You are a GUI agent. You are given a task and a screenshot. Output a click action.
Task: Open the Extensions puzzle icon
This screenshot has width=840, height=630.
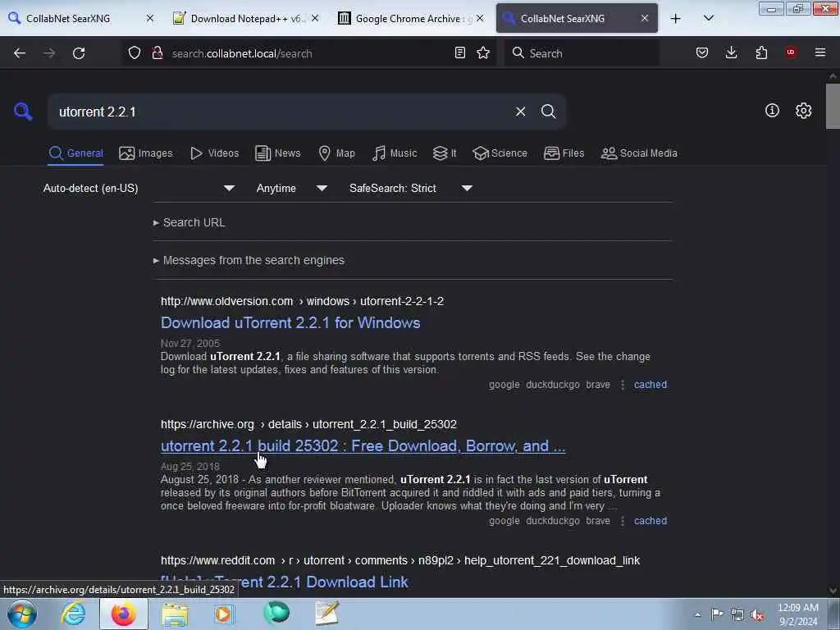761,53
